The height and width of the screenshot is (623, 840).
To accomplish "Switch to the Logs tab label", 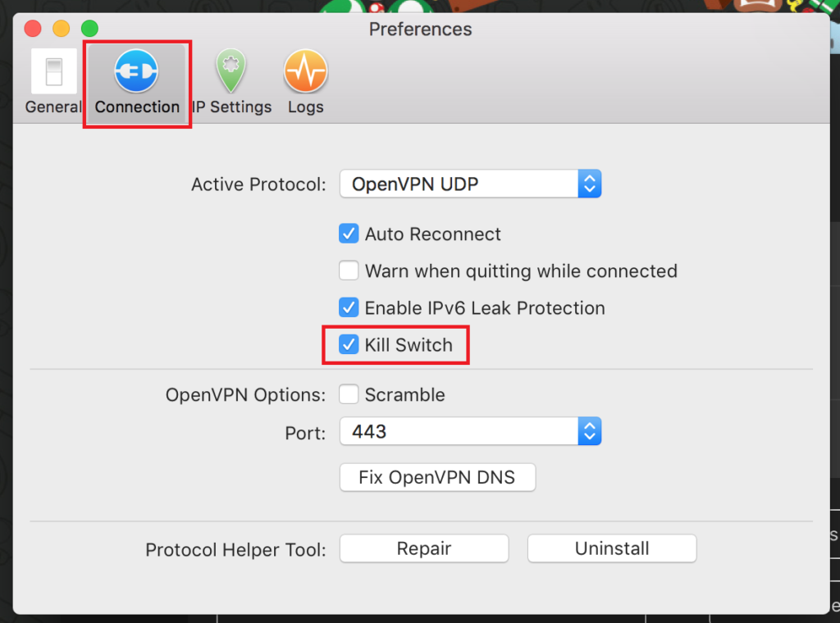I will [x=305, y=107].
